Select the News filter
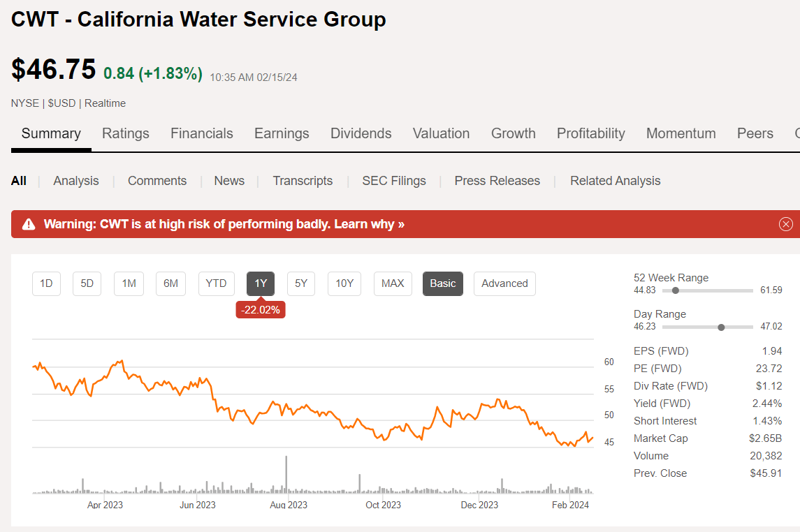Image resolution: width=800 pixels, height=532 pixels. click(x=229, y=180)
